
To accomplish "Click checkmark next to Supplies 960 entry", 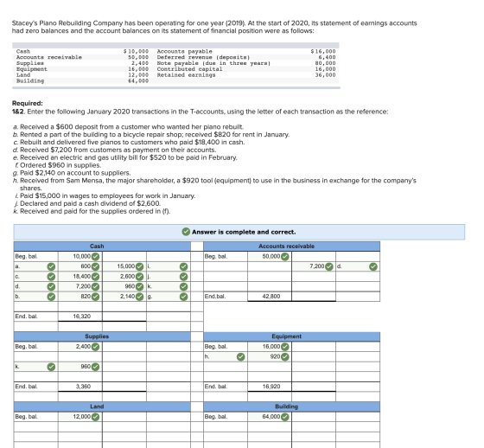I will coord(96,367).
